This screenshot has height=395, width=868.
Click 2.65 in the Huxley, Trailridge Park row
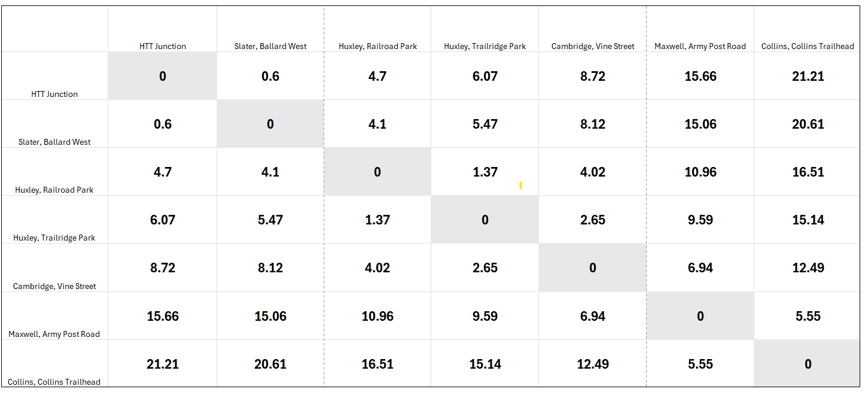click(x=592, y=220)
